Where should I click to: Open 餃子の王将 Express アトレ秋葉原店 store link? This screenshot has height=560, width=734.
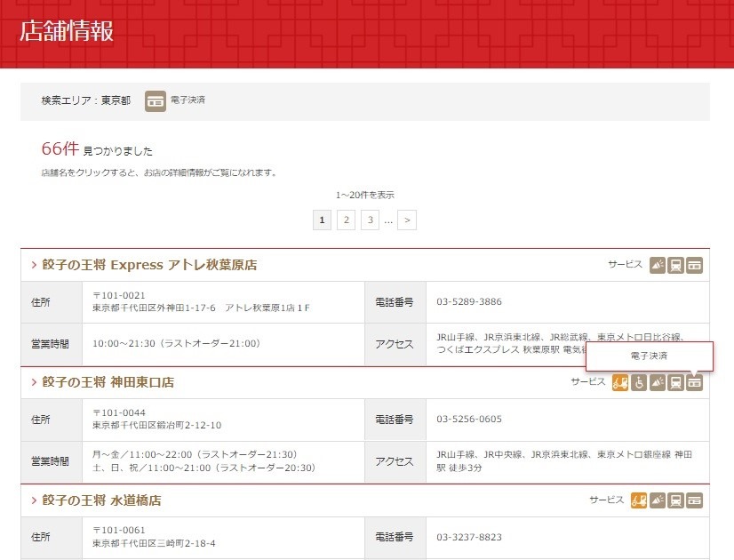(149, 265)
